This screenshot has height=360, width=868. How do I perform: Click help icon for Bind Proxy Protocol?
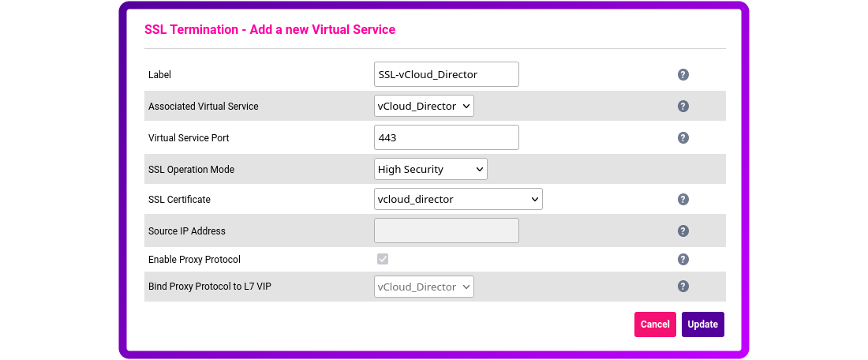pos(683,287)
